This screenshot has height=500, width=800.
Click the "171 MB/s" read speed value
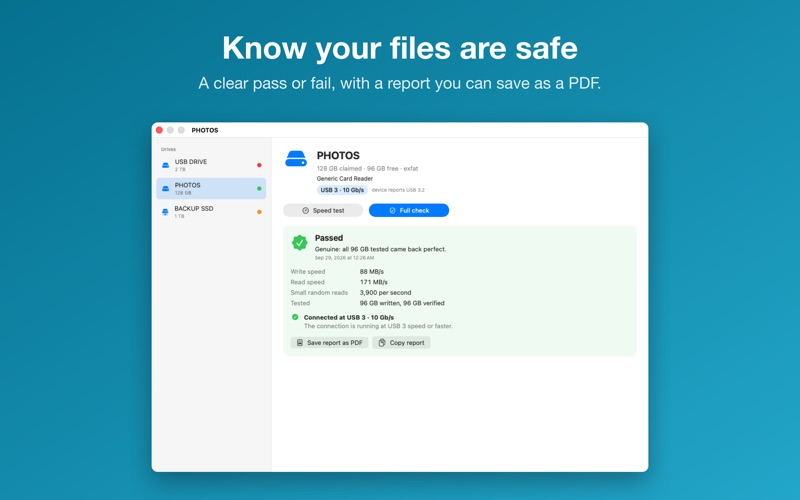(373, 282)
